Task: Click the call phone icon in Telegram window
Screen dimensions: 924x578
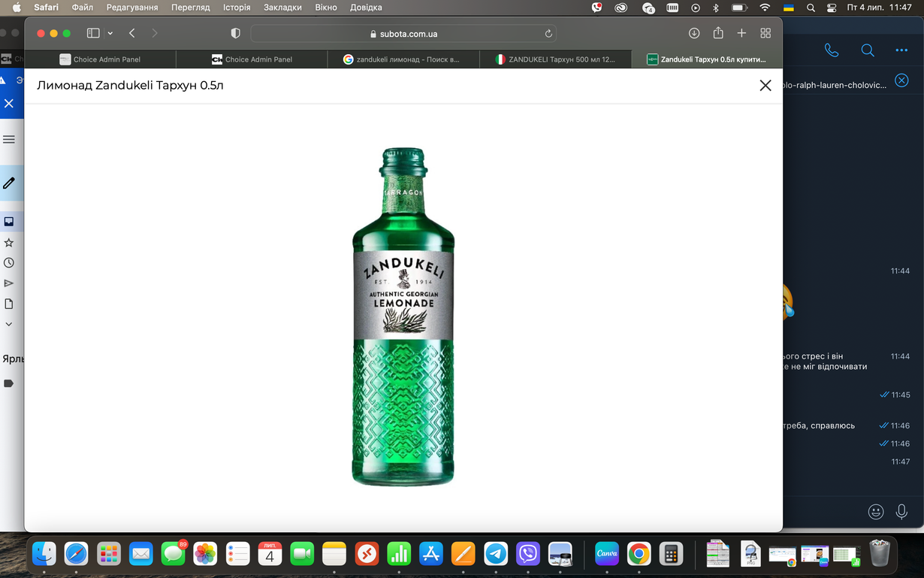Action: tap(832, 50)
